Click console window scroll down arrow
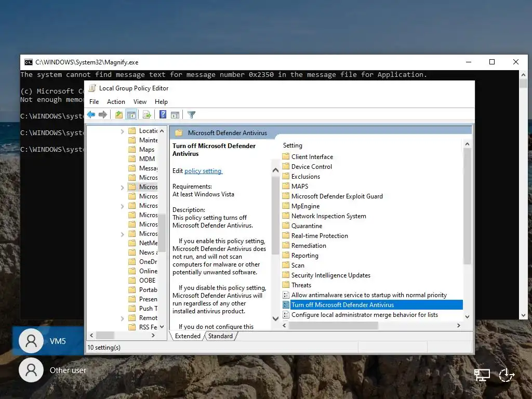 click(x=523, y=315)
